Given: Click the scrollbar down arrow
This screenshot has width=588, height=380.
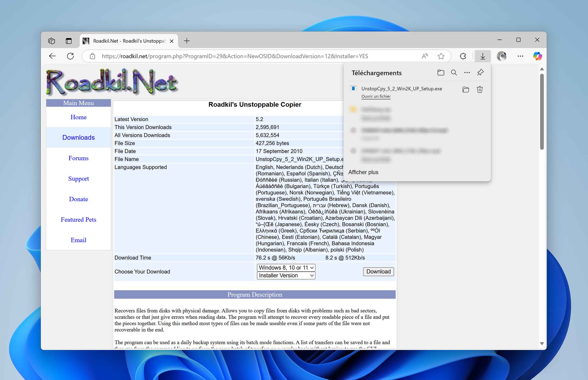Looking at the screenshot, I should [x=542, y=343].
